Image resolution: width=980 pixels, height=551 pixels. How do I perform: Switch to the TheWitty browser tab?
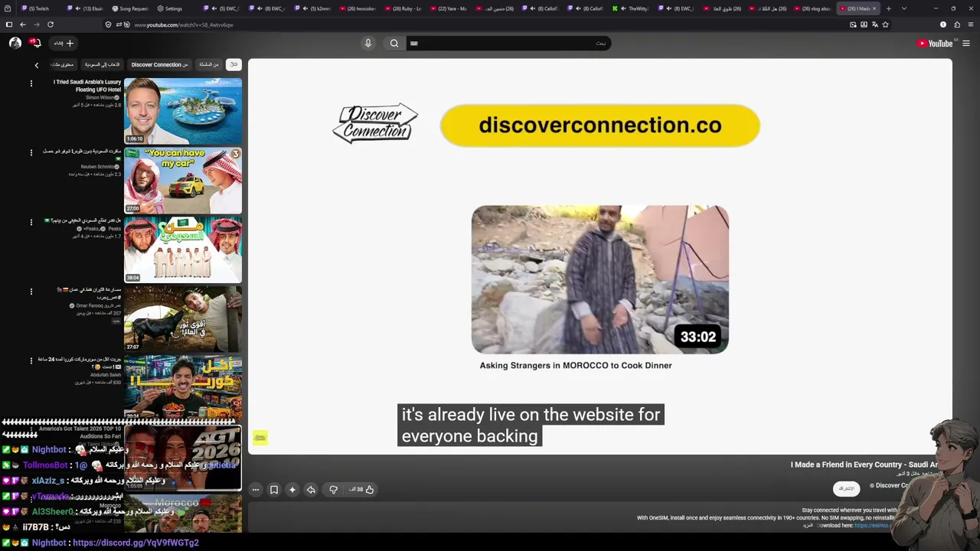[632, 8]
